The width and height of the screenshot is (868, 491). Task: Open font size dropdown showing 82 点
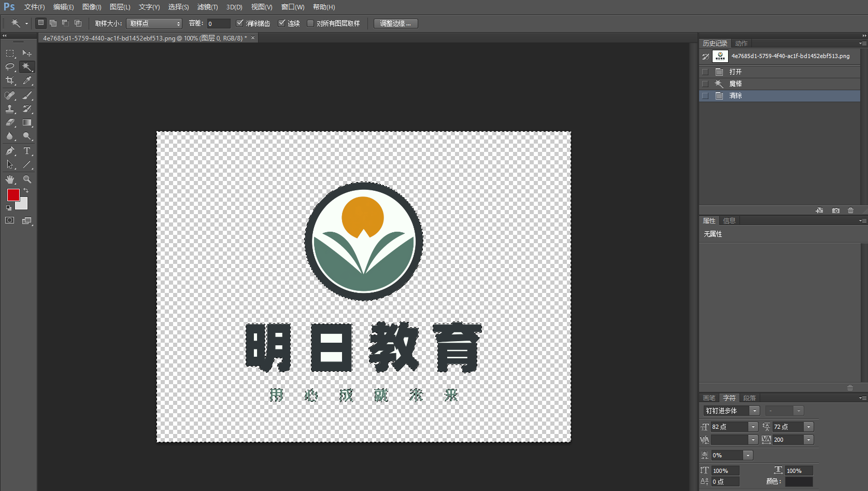pyautogui.click(x=753, y=427)
